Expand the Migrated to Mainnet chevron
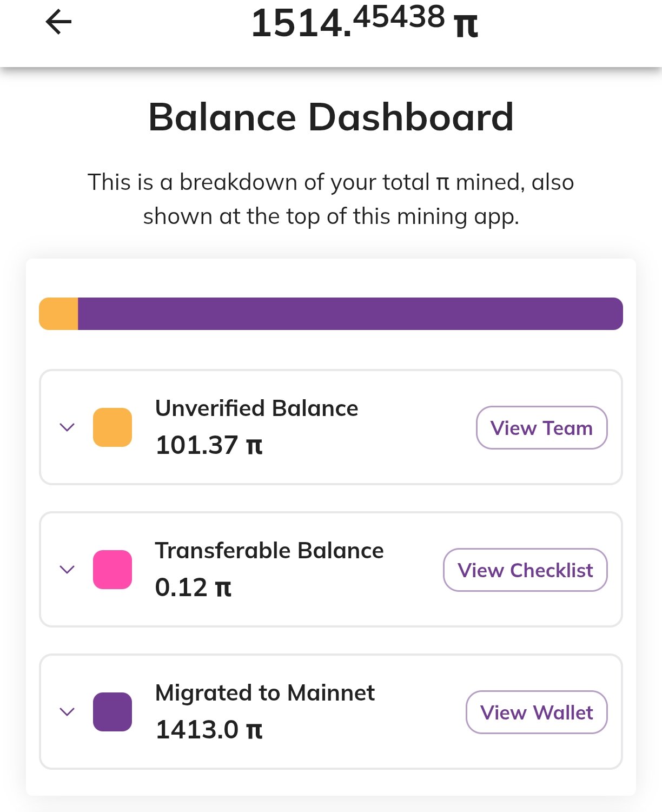 pos(67,712)
